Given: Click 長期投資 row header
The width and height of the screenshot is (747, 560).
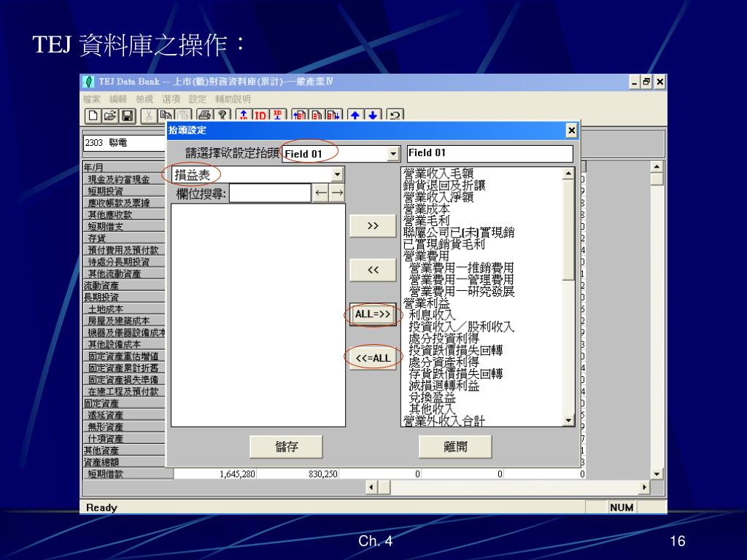Looking at the screenshot, I should [124, 297].
